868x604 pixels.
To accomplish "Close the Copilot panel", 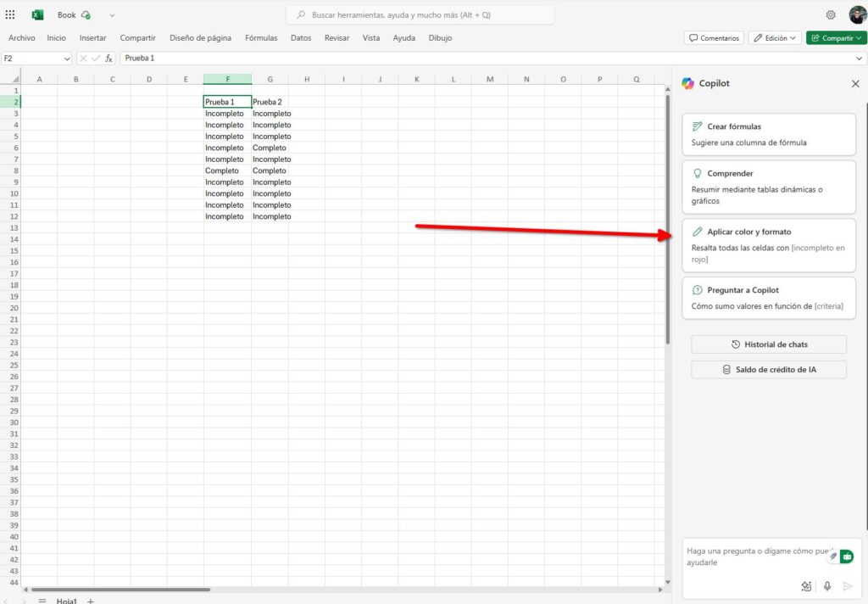I will pos(855,84).
